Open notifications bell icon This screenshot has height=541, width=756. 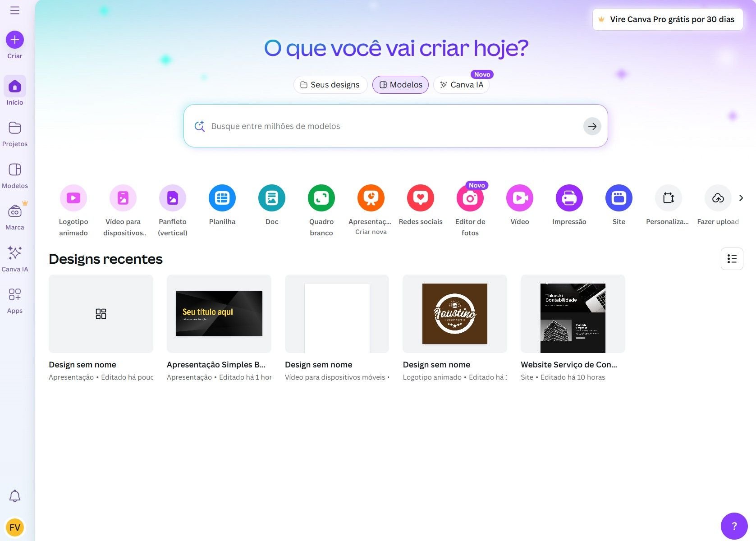pos(15,496)
